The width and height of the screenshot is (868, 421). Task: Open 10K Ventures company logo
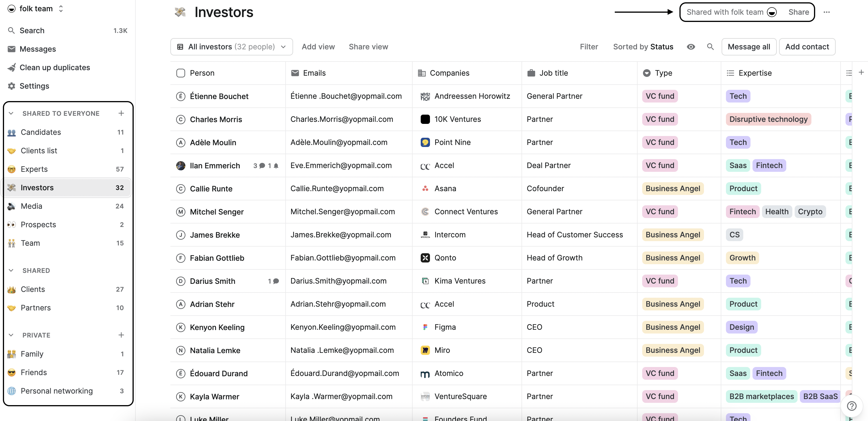(425, 119)
